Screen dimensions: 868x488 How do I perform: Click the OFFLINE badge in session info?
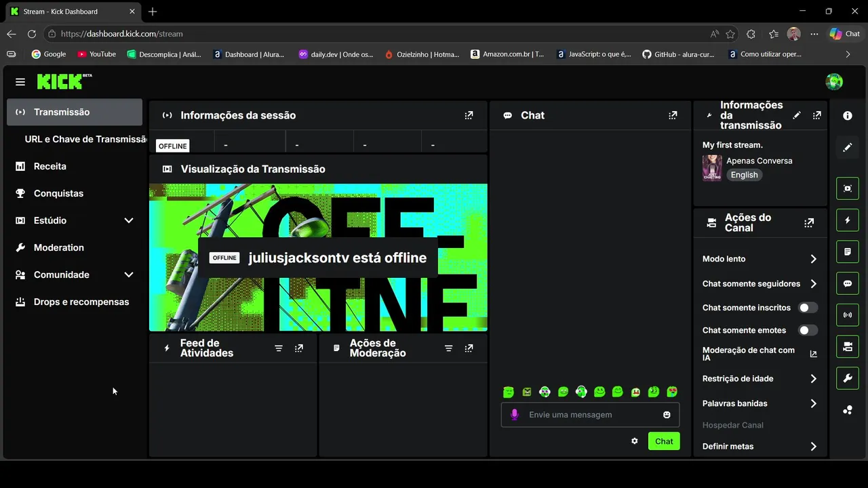pyautogui.click(x=172, y=146)
